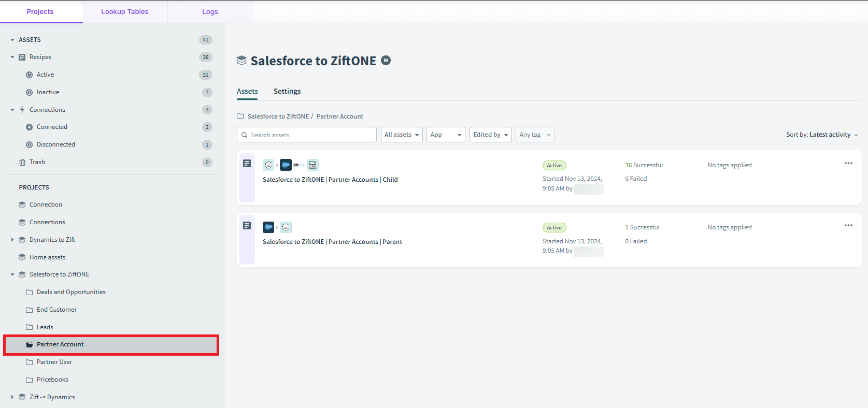Open the Partner Accounts | Parent recipe

[x=332, y=242]
